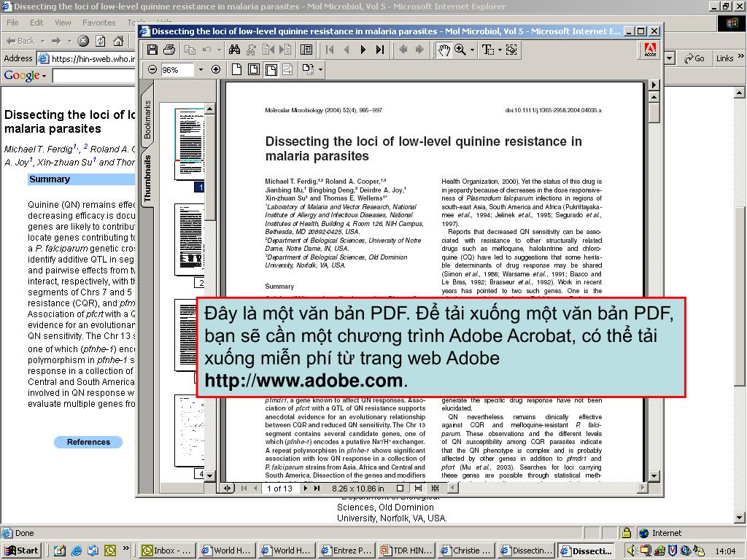The image size is (747, 560).
Task: Click the Go button beside address bar
Action: (x=694, y=58)
